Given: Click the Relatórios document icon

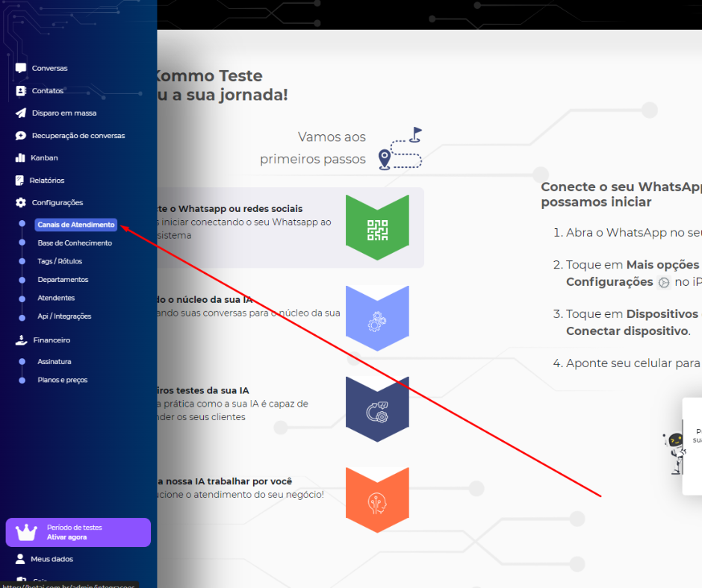Looking at the screenshot, I should 19,181.
